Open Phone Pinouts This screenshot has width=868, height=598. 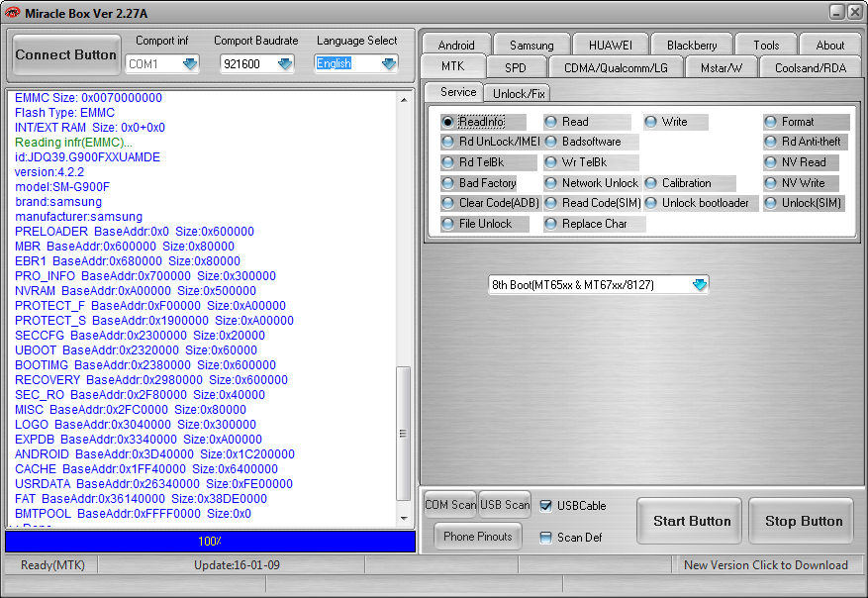(478, 536)
